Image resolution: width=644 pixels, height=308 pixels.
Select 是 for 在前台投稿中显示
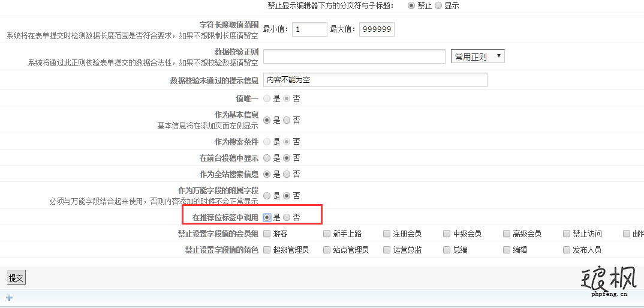point(267,158)
